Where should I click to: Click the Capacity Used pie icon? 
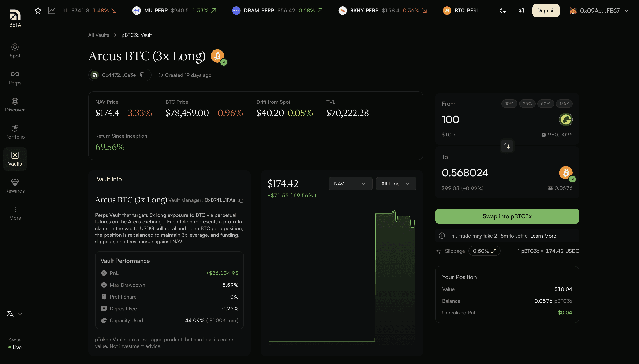click(x=104, y=320)
